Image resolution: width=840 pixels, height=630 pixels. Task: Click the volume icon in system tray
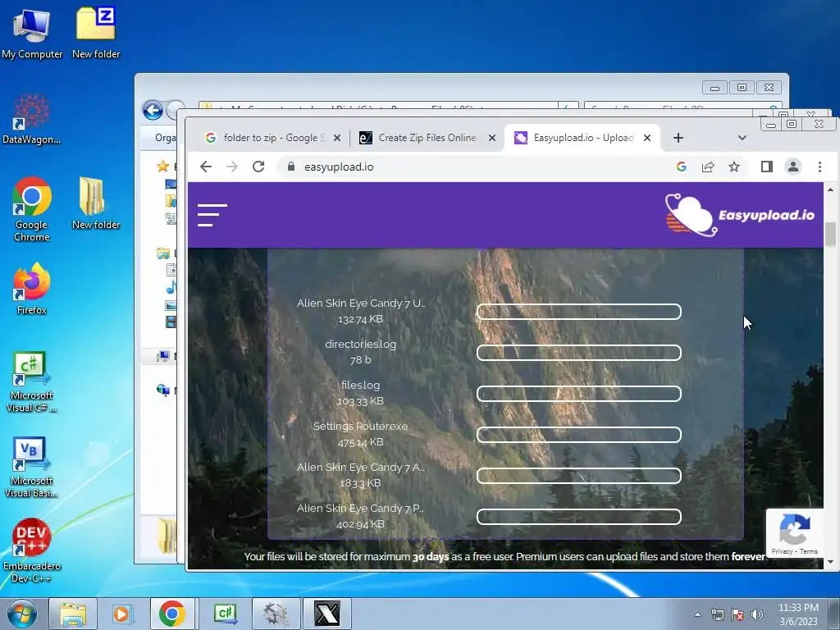757,614
